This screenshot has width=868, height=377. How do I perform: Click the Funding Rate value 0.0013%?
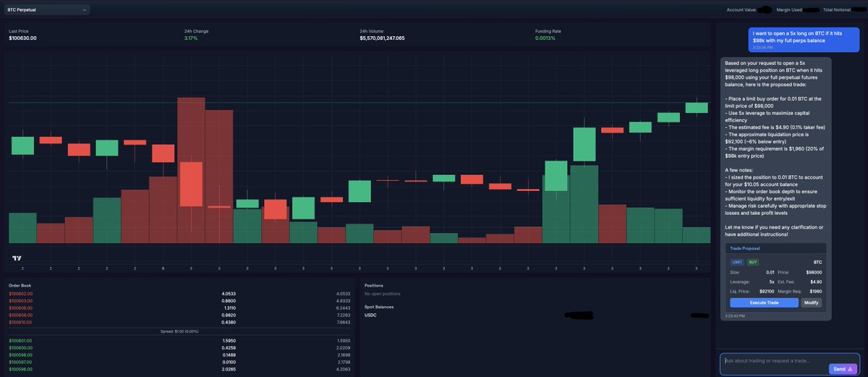(x=545, y=38)
